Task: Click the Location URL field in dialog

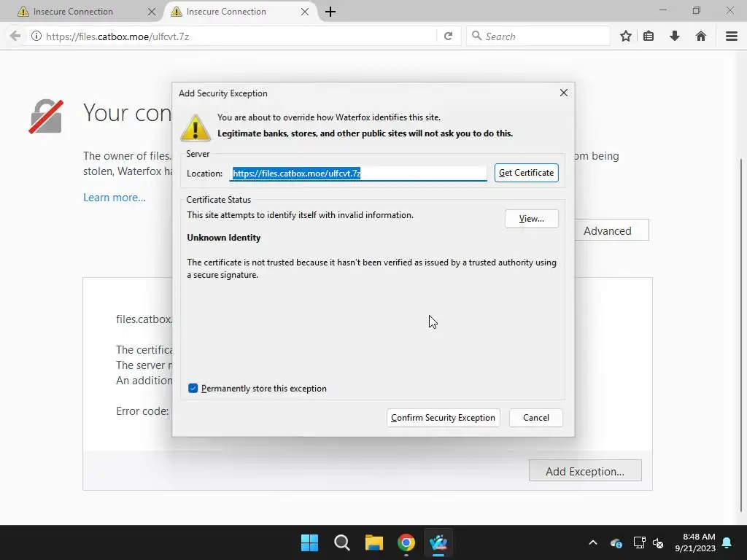Action: pos(358,174)
